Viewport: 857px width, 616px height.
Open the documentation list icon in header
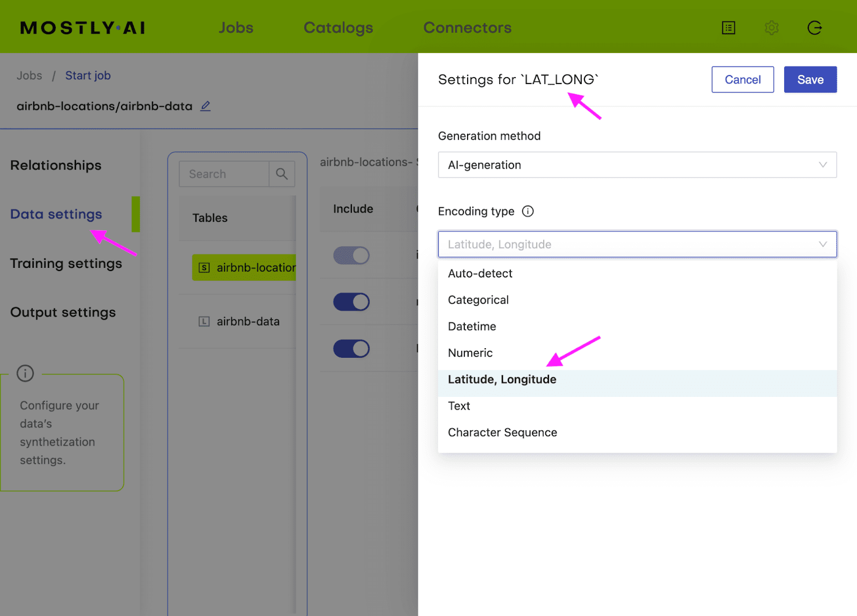[x=728, y=28]
